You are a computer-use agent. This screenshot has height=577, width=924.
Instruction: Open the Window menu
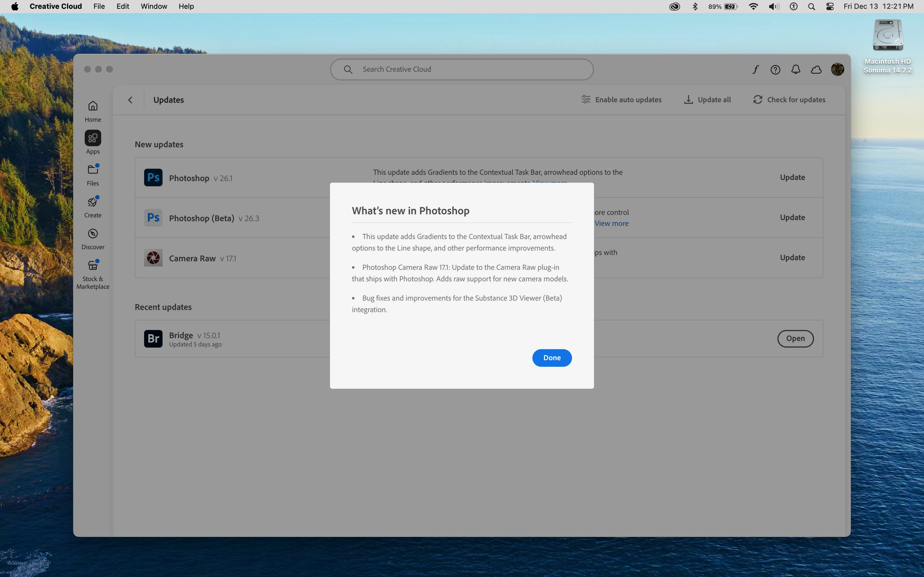click(x=154, y=7)
